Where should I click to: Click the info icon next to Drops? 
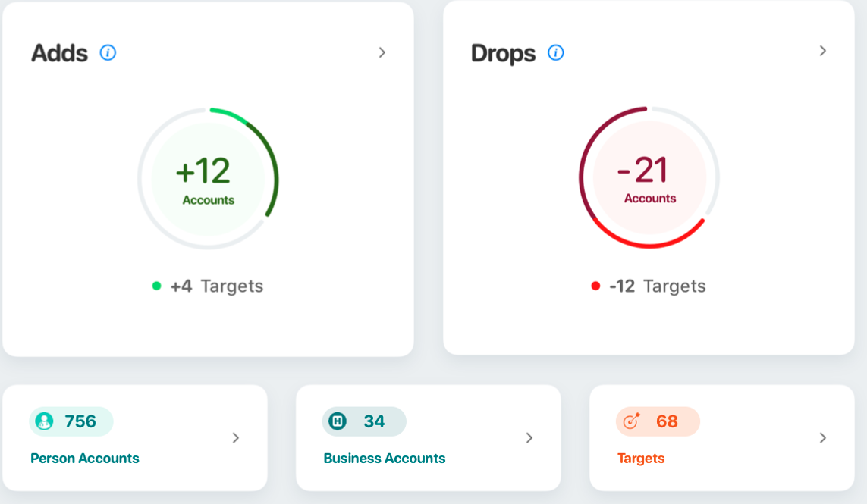[x=556, y=52]
